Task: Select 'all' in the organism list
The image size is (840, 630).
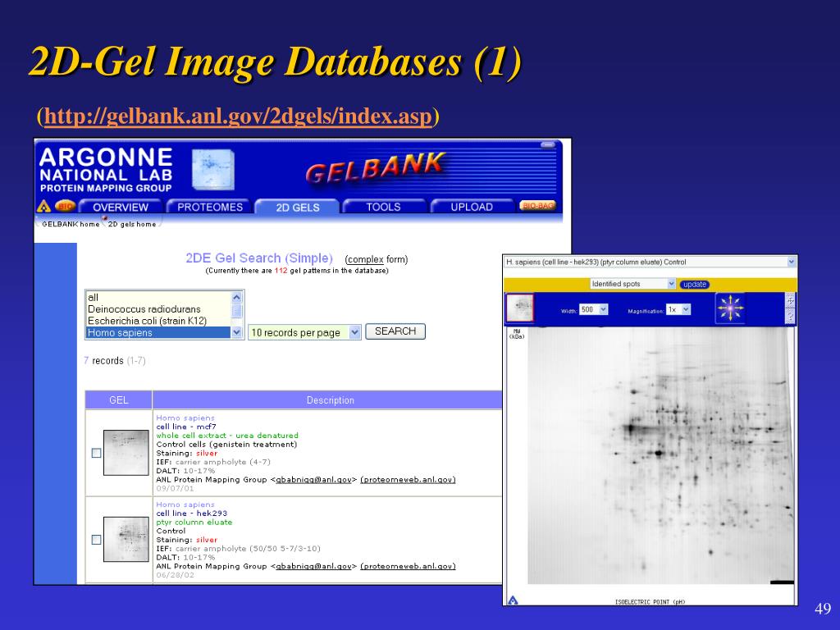Action: tap(158, 297)
